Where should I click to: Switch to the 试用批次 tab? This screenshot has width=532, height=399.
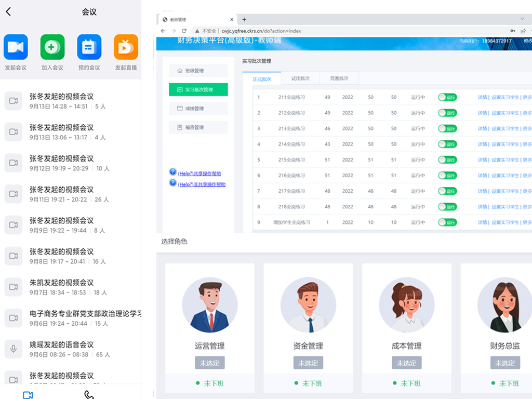tap(300, 78)
